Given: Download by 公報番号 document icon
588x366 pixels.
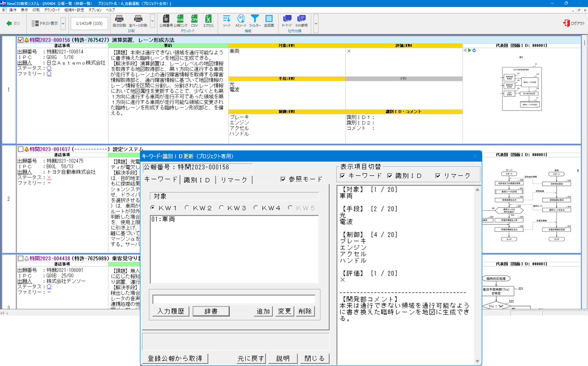Looking at the screenshot, I should click(166, 19).
